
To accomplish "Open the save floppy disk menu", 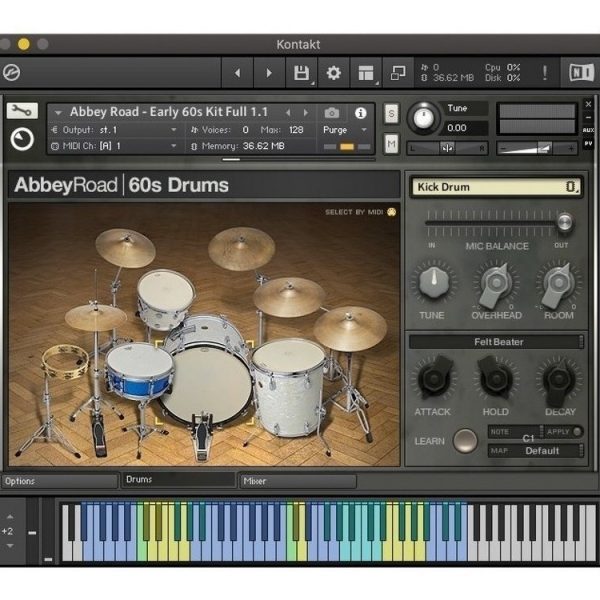I will tap(302, 73).
